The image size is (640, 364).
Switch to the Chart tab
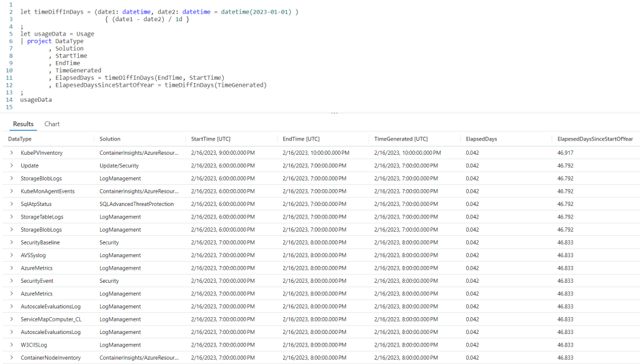click(x=52, y=124)
